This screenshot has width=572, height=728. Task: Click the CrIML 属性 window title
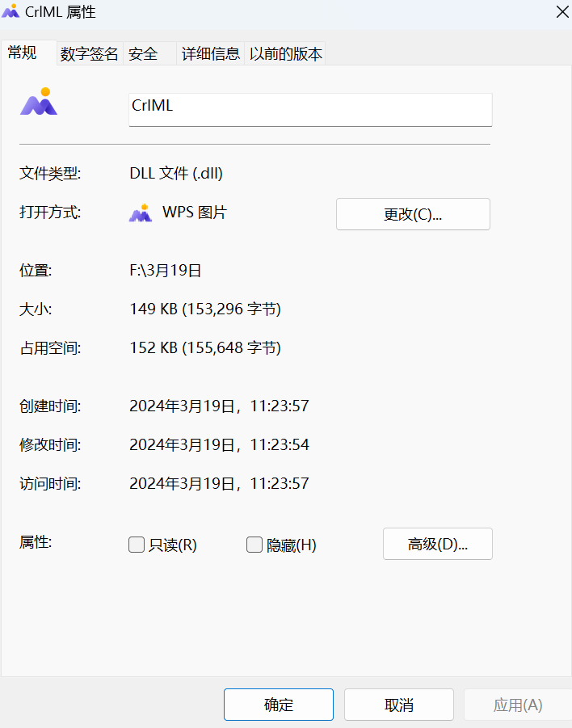click(61, 11)
